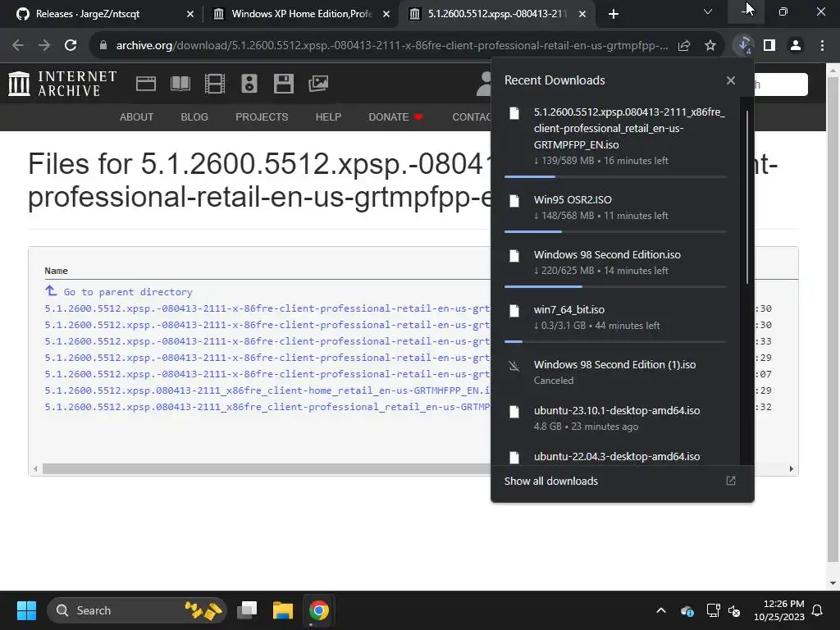
Task: Open the BLOG nav item
Action: click(194, 116)
